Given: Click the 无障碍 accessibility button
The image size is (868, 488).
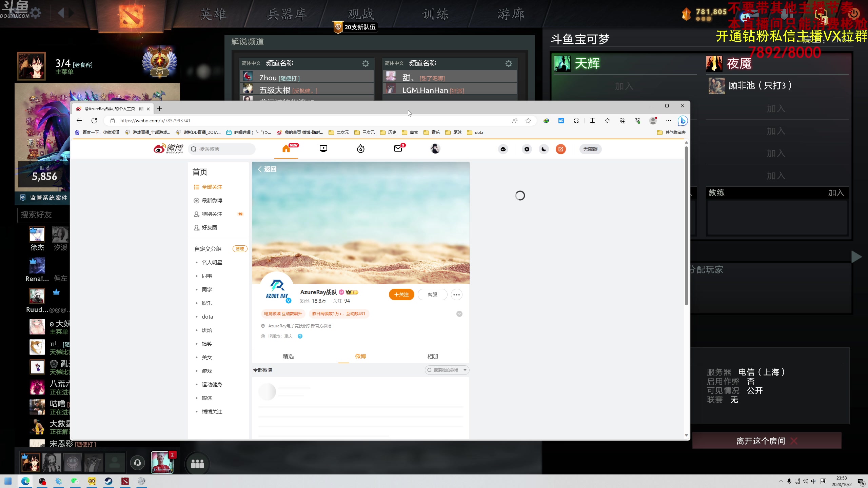Looking at the screenshot, I should tap(590, 149).
